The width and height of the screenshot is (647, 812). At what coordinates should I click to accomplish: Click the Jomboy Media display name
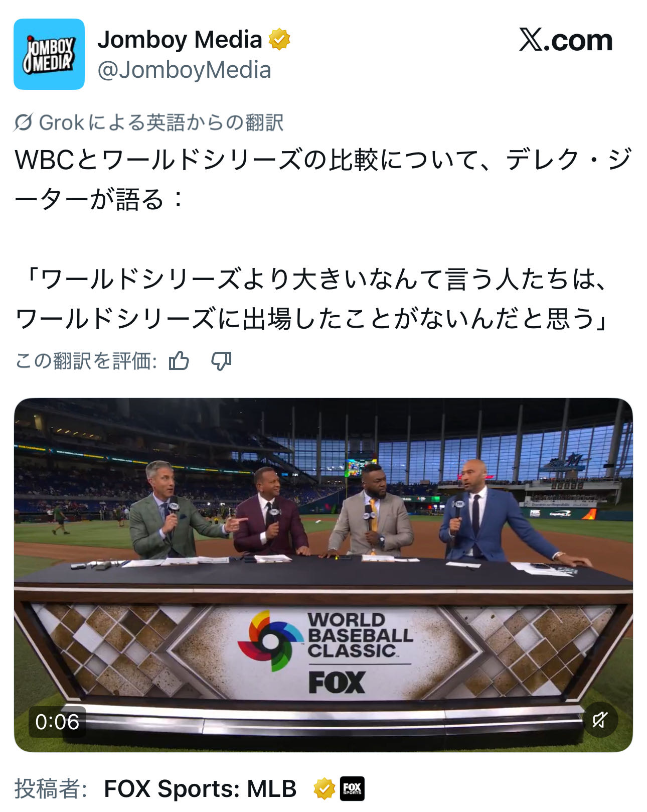(x=180, y=40)
